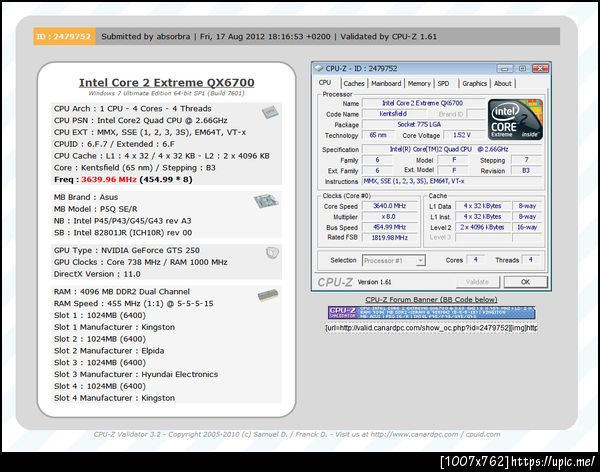Click the Validate button
Screen dimensions: 600x472
tap(478, 282)
